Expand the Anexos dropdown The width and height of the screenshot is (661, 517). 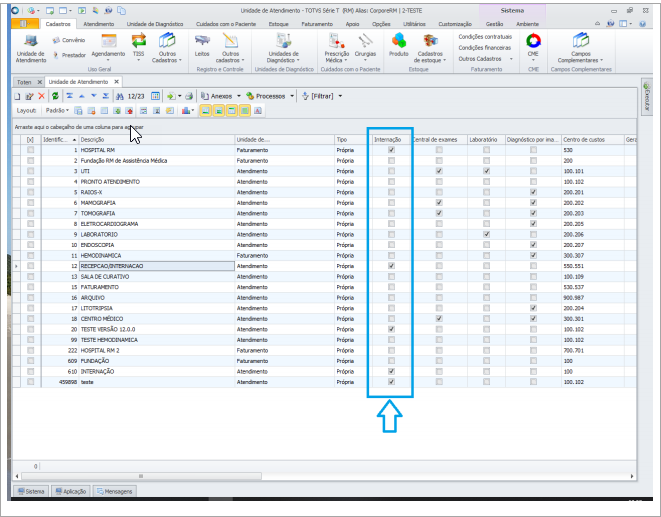[x=239, y=96]
